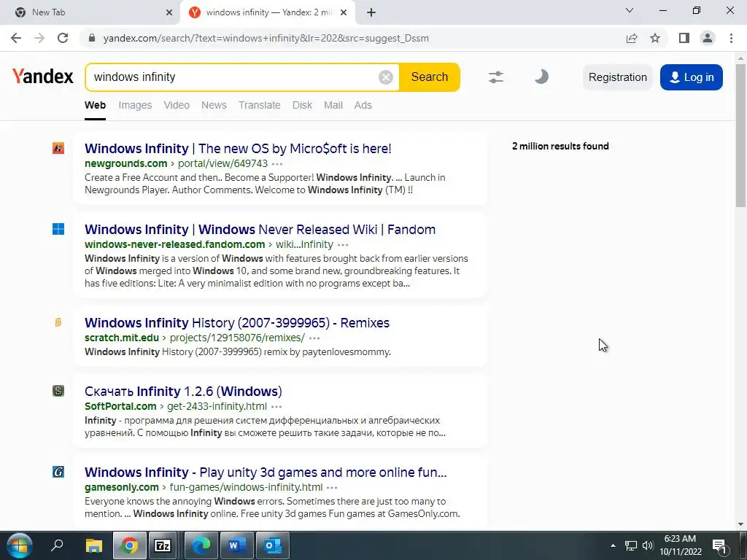Open Windows Infinity unity 3d games result
This screenshot has width=747, height=560.
pos(266,472)
